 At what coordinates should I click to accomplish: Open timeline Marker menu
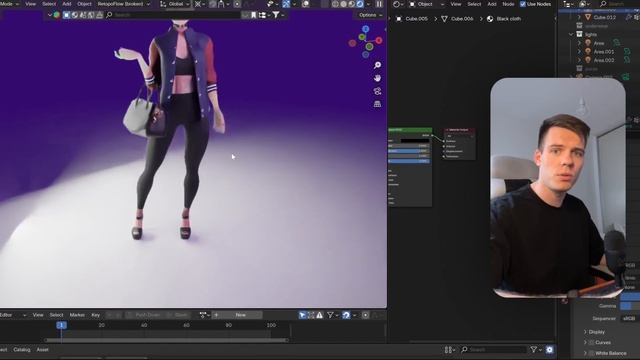click(77, 315)
